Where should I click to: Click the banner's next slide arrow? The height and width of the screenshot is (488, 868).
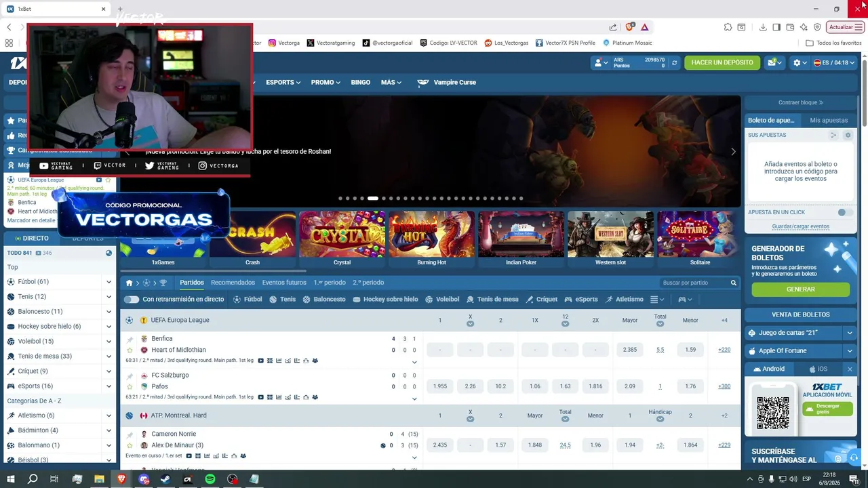[x=733, y=152]
